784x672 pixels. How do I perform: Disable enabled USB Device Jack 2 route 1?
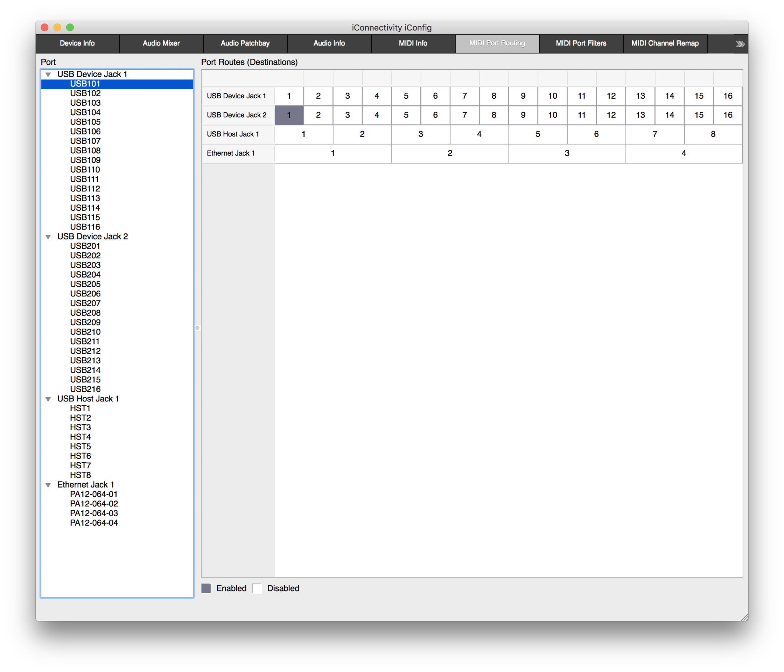289,115
